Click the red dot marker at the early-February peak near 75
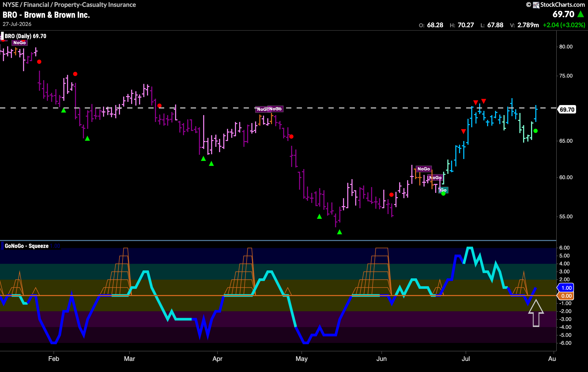 tap(75, 74)
